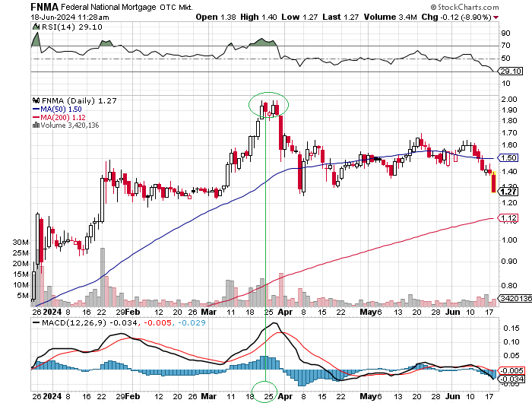Click the 1.50 MA(50) price tag on axis

click(x=508, y=158)
